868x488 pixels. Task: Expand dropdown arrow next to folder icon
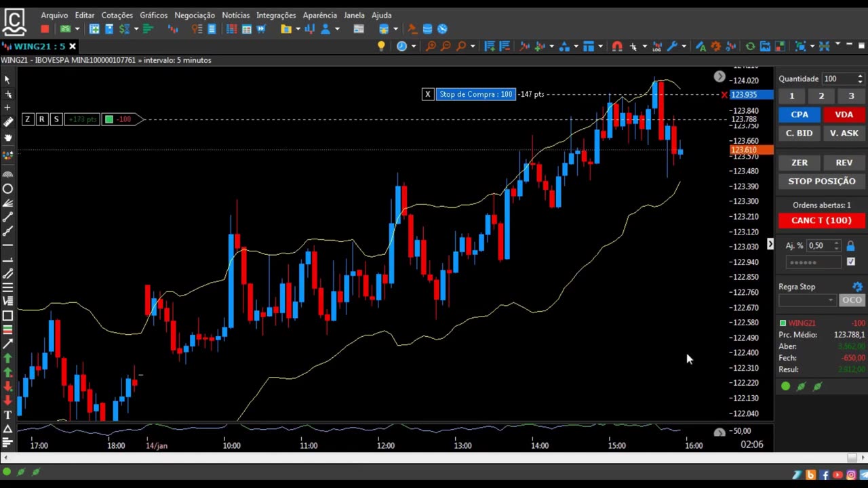tap(298, 28)
